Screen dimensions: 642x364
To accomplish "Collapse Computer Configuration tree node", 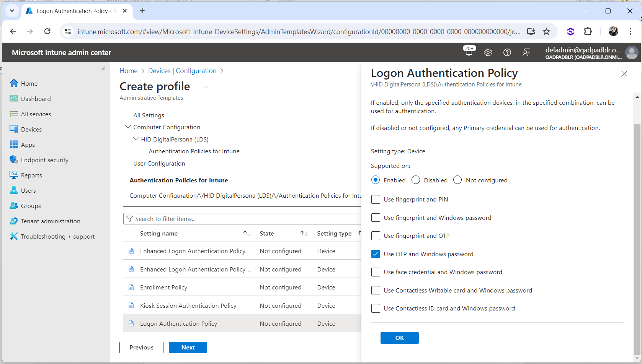I will click(x=128, y=127).
